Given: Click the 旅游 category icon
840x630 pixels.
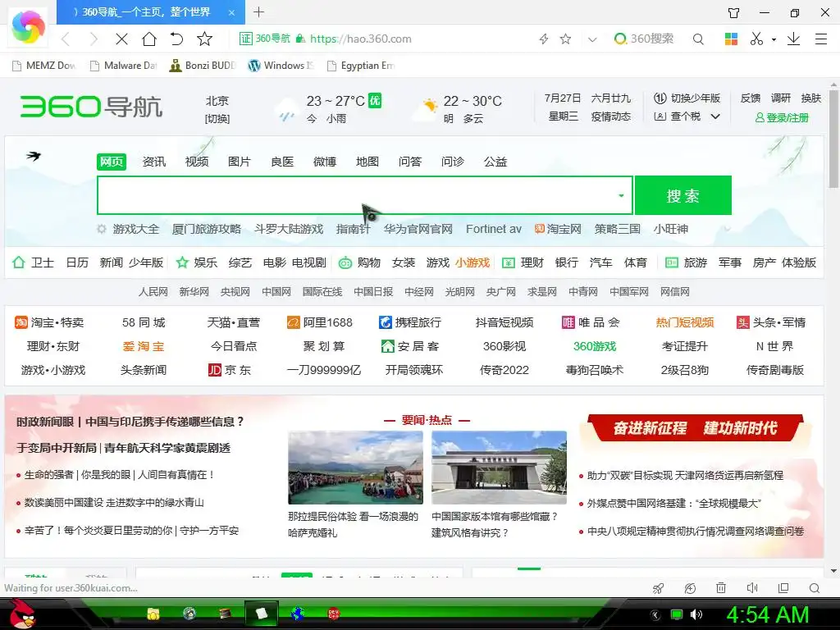Looking at the screenshot, I should click(672, 262).
